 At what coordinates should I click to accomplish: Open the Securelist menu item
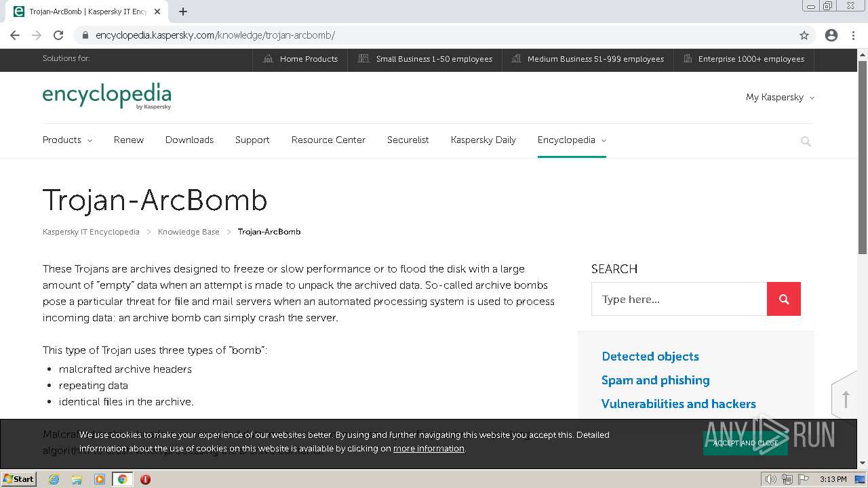[408, 140]
